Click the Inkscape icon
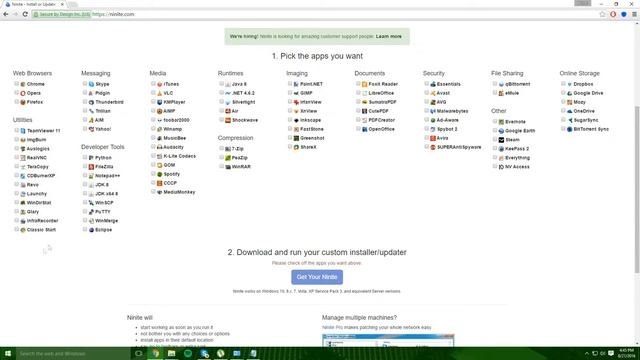The height and width of the screenshot is (360, 640). (296, 120)
